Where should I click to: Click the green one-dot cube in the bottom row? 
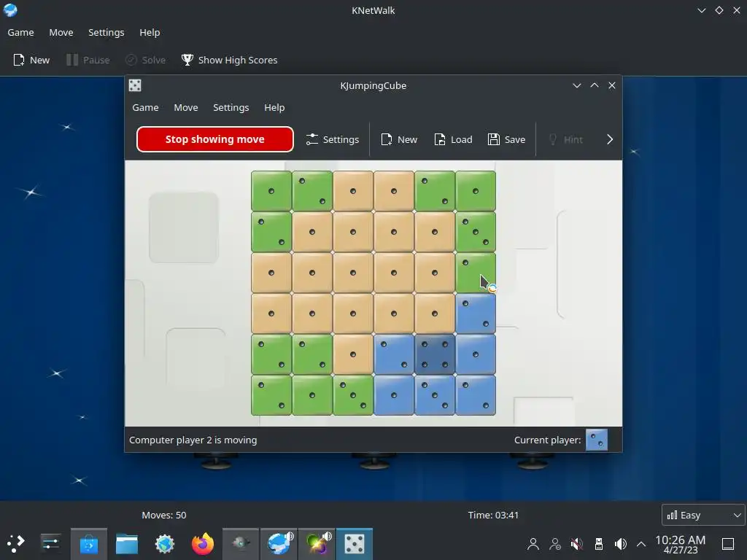312,395
